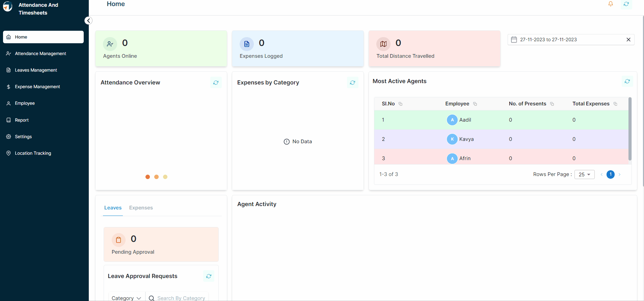Image resolution: width=644 pixels, height=301 pixels.
Task: Click the Total Expenses column header
Action: coord(591,104)
